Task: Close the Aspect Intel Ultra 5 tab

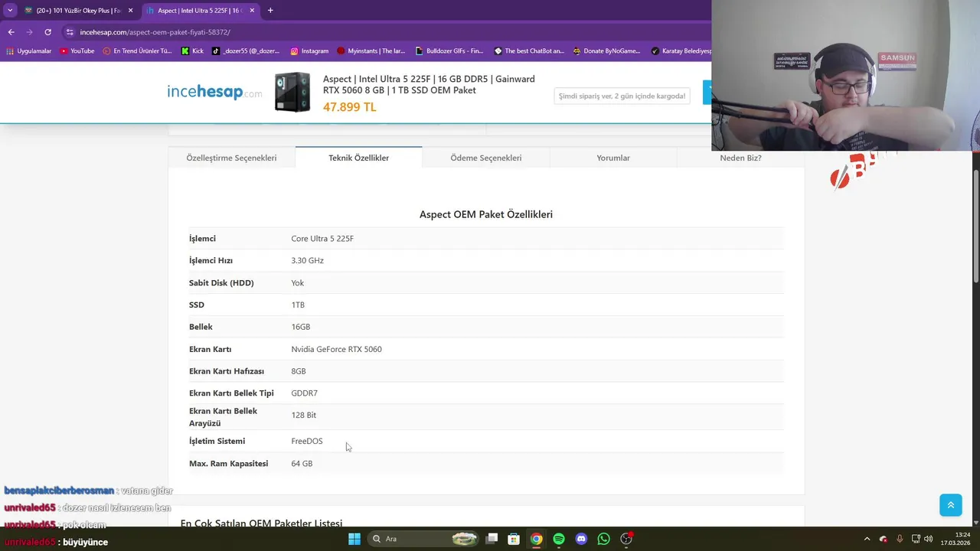Action: [x=252, y=11]
